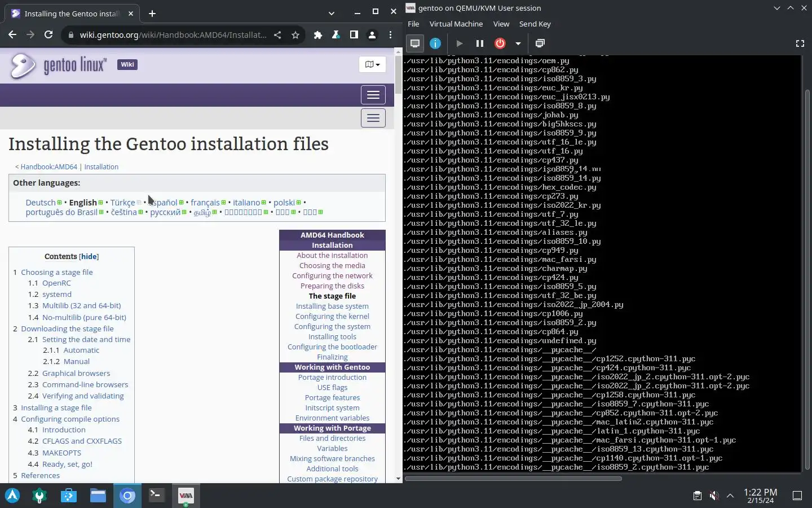
Task: Open the clipboard tray icon
Action: pyautogui.click(x=698, y=496)
